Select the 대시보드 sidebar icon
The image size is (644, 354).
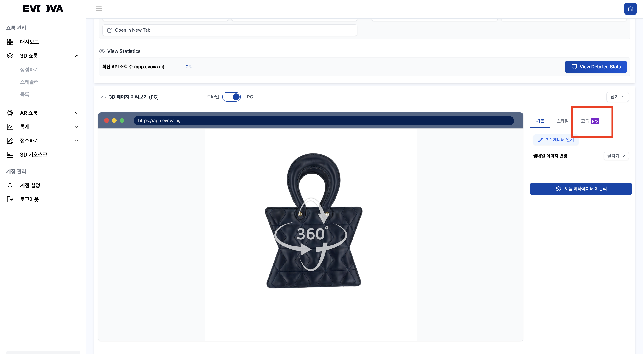10,42
